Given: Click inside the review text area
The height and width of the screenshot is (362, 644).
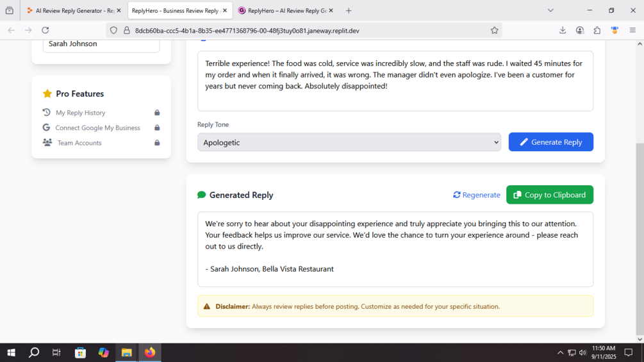Looking at the screenshot, I should coord(395,81).
